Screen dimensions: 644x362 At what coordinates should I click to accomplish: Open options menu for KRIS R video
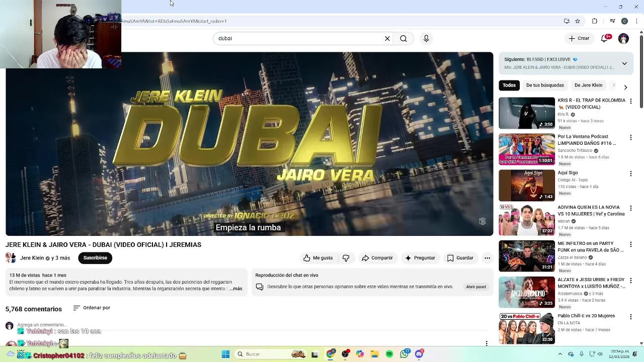click(x=630, y=101)
